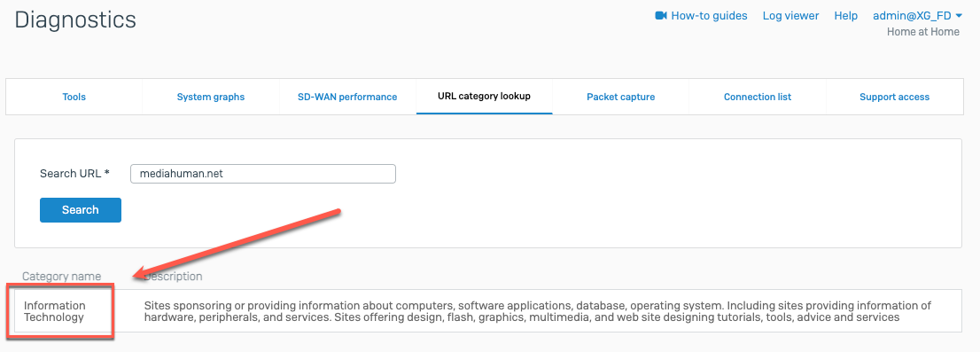Click the blue Search button
The height and width of the screenshot is (352, 980).
(x=81, y=210)
